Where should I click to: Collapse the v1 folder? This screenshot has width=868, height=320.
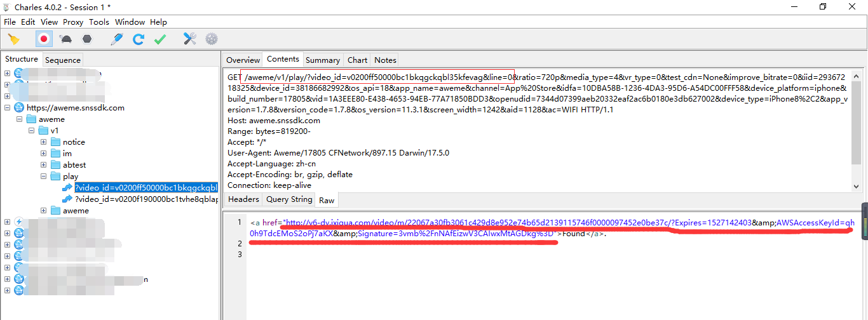(31, 131)
